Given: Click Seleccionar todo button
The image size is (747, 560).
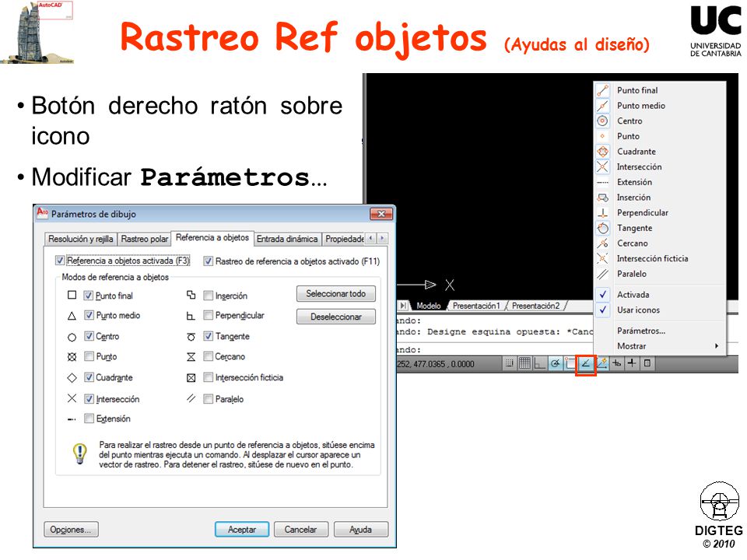Looking at the screenshot, I should (336, 294).
